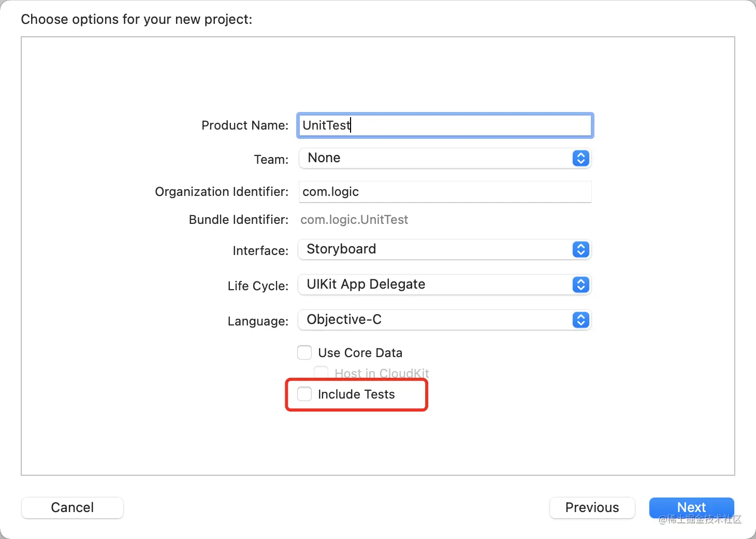Toggle the Host in CloudKit checkbox

coord(321,373)
